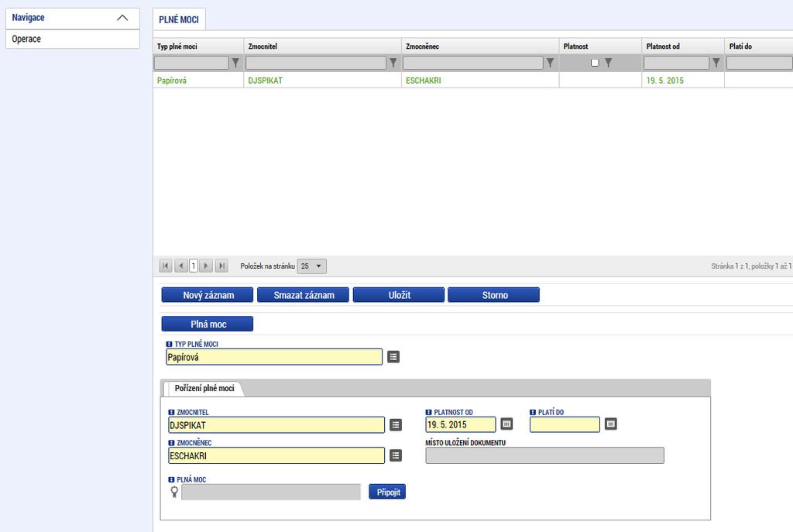Click filter icon for Zmocnitel column
The width and height of the screenshot is (793, 532).
click(393, 63)
